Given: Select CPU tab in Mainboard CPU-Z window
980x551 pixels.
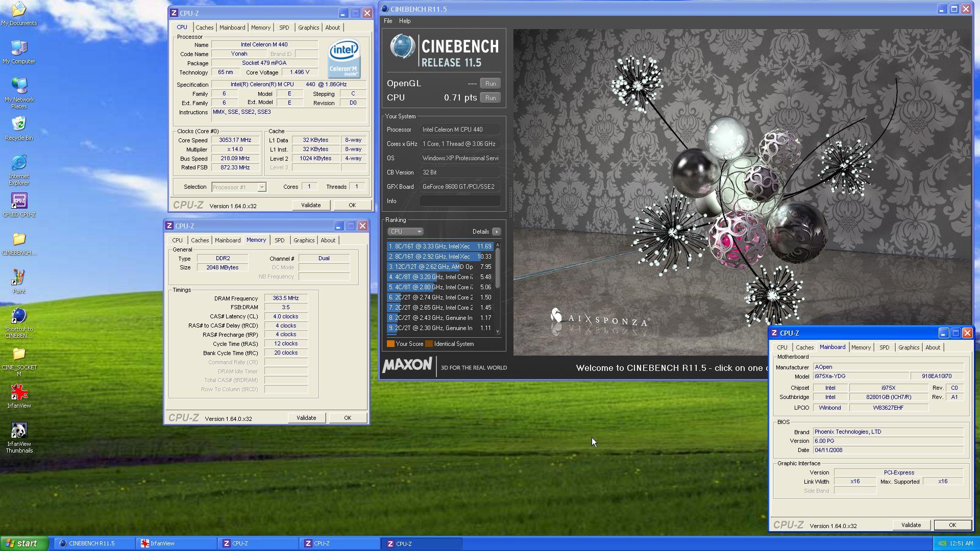Looking at the screenshot, I should [782, 347].
